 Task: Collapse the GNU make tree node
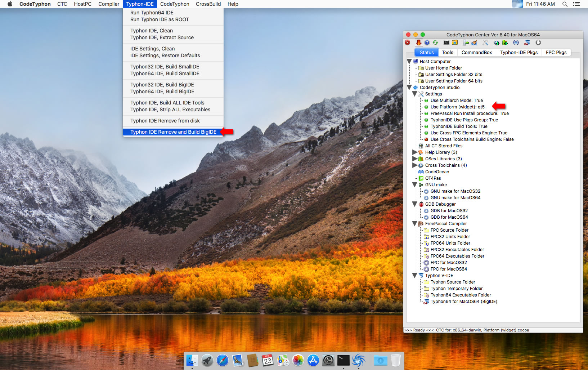415,185
